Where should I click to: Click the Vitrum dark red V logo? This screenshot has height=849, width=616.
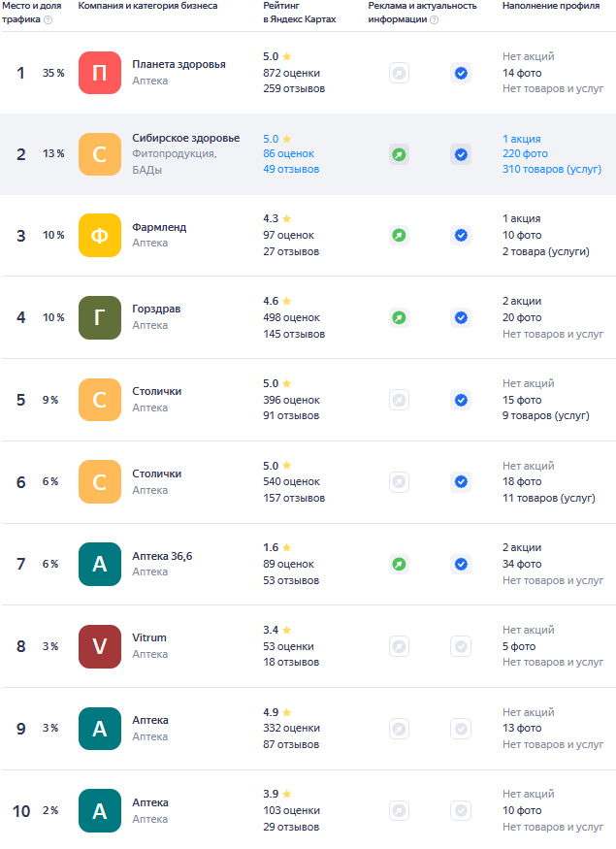100,646
